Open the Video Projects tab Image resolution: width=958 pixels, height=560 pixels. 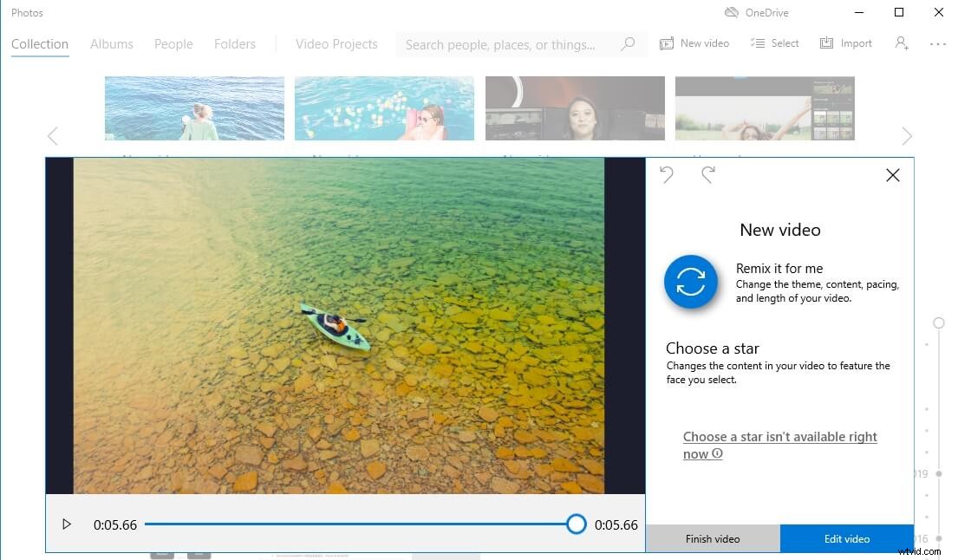point(336,43)
